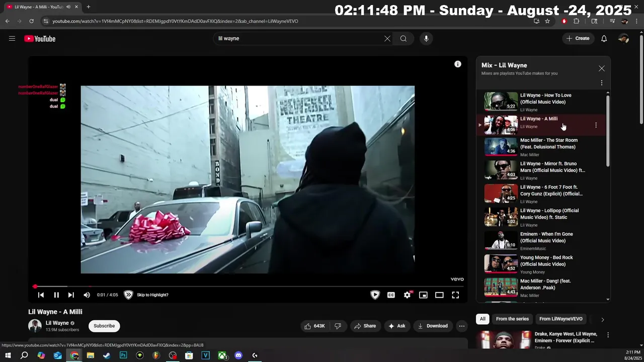Mute the video volume
644x362 pixels.
[x=87, y=295]
